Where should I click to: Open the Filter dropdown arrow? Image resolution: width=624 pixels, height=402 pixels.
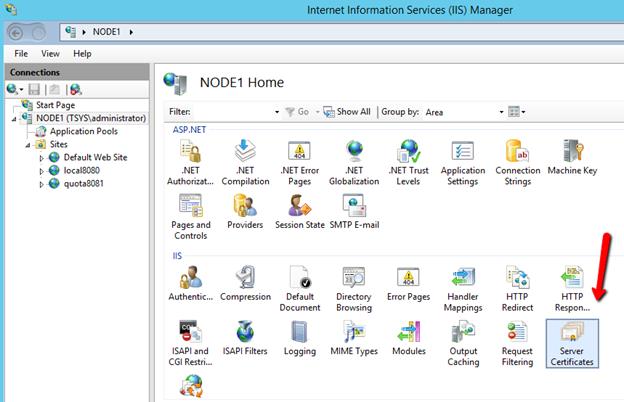point(277,112)
